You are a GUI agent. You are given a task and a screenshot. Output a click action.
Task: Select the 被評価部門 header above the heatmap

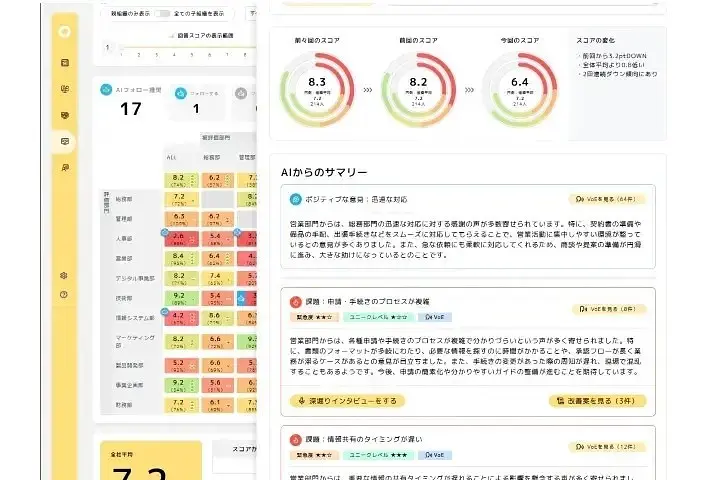(216, 137)
